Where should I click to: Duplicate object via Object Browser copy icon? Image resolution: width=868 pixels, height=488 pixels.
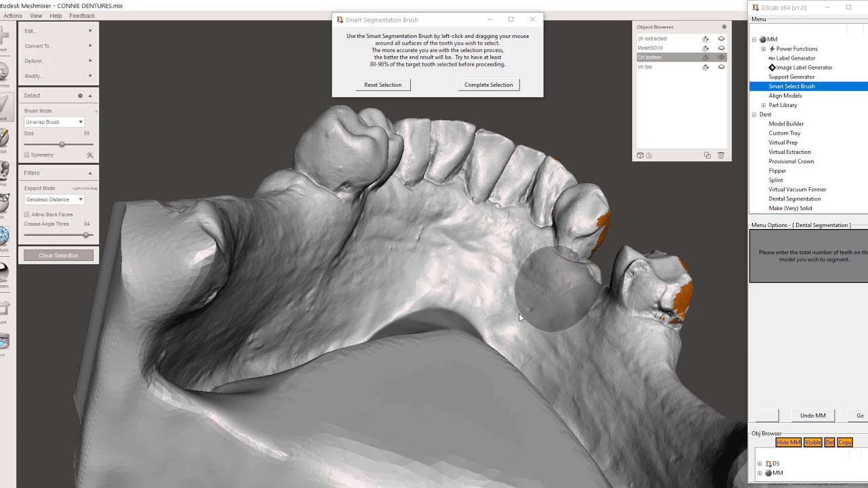(707, 155)
